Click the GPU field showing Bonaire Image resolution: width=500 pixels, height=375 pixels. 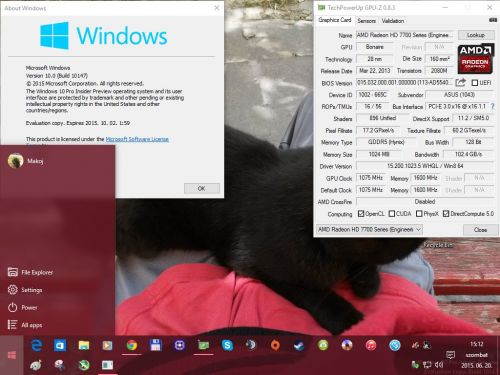tap(375, 47)
